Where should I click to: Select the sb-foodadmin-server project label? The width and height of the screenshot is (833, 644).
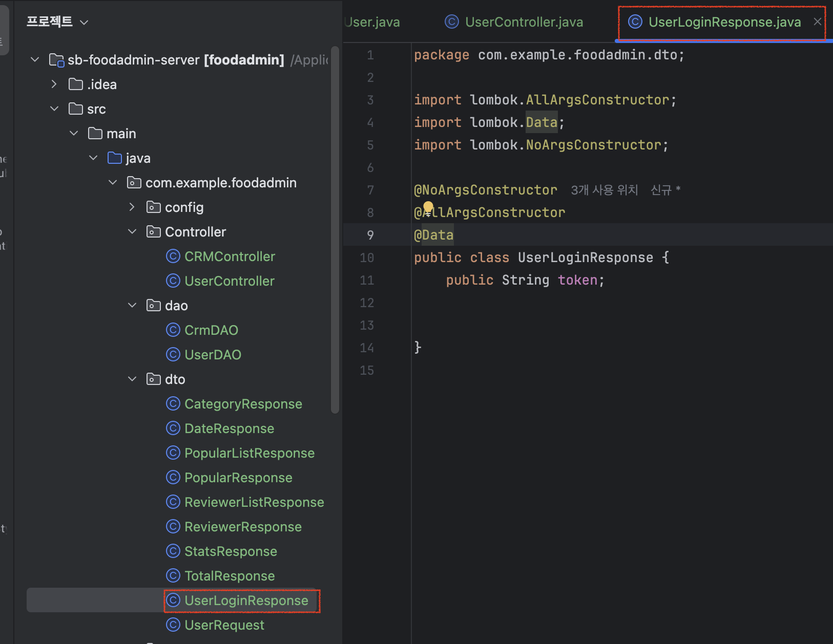coord(176,60)
